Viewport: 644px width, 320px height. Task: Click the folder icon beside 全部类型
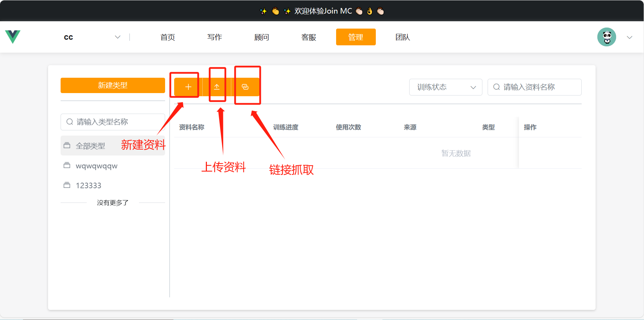click(x=67, y=145)
